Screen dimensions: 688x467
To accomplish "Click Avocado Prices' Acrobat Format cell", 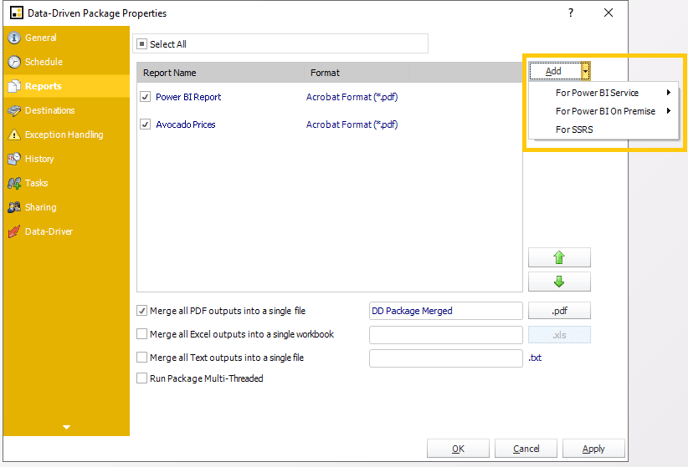I will tap(352, 125).
